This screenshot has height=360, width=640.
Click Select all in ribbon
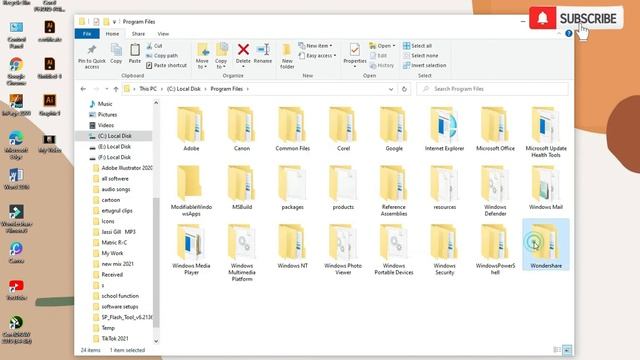pyautogui.click(x=417, y=46)
